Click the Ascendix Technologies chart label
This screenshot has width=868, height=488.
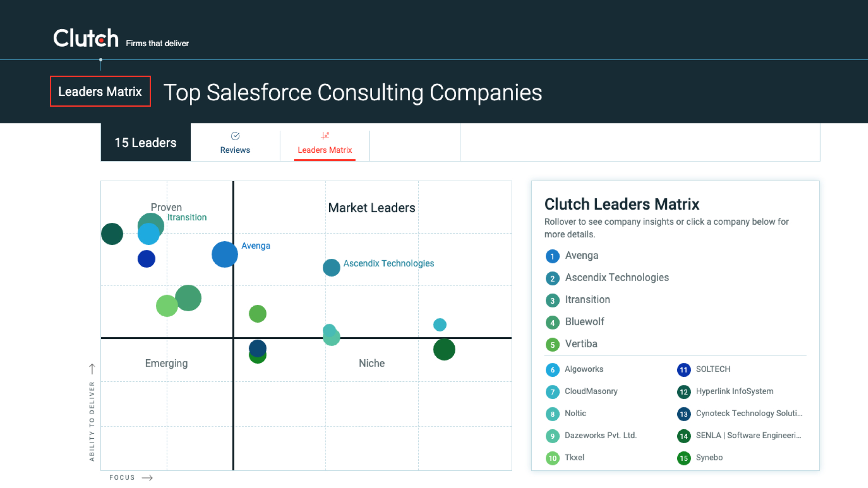[388, 263]
